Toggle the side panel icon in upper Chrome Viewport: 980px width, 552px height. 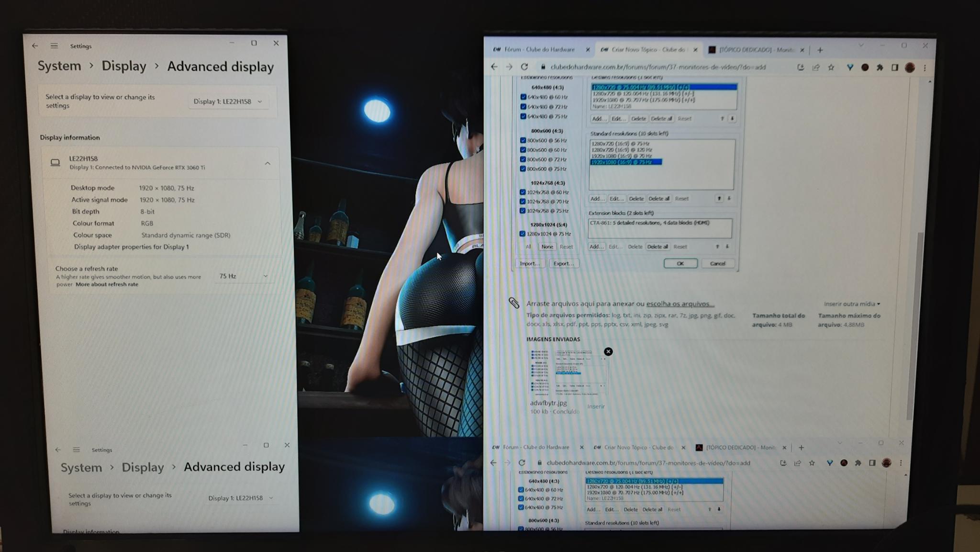(894, 68)
